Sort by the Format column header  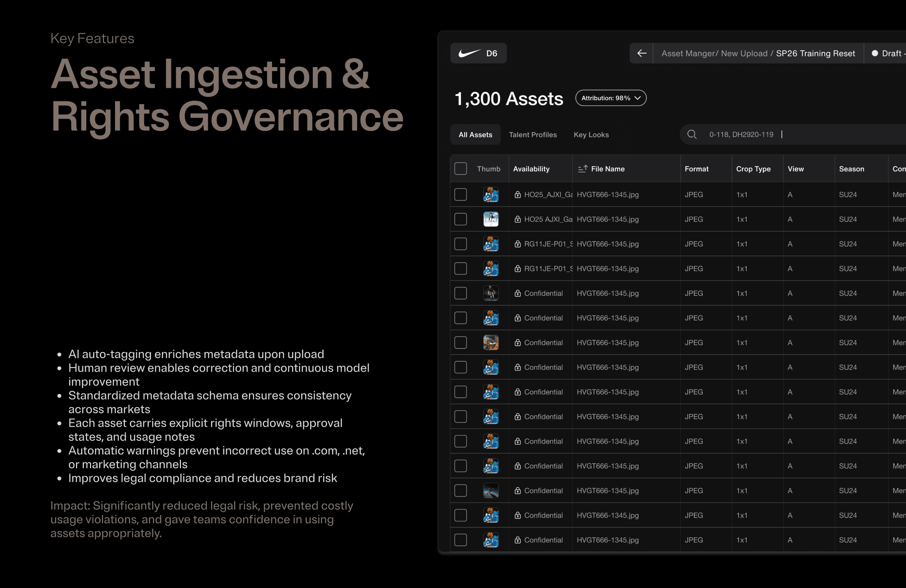[697, 169]
